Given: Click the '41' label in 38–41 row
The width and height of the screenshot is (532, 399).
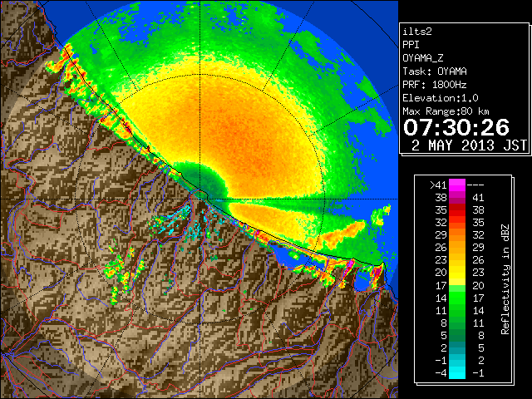Looking at the screenshot, I should pos(478,198).
